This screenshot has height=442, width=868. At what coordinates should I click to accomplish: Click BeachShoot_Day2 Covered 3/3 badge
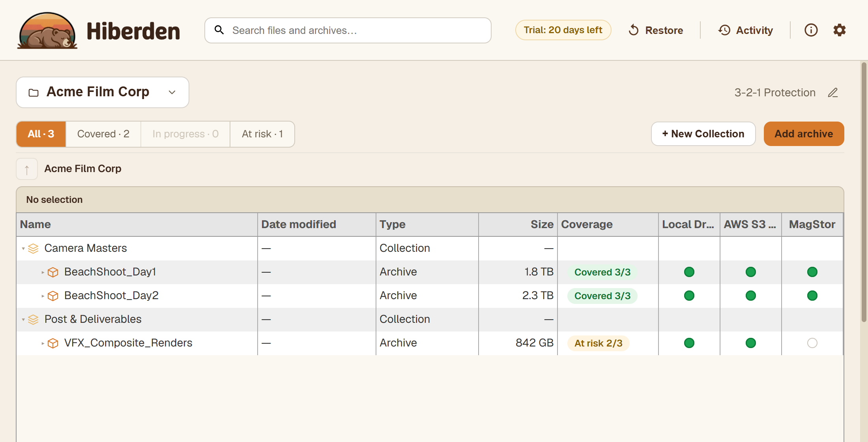602,296
